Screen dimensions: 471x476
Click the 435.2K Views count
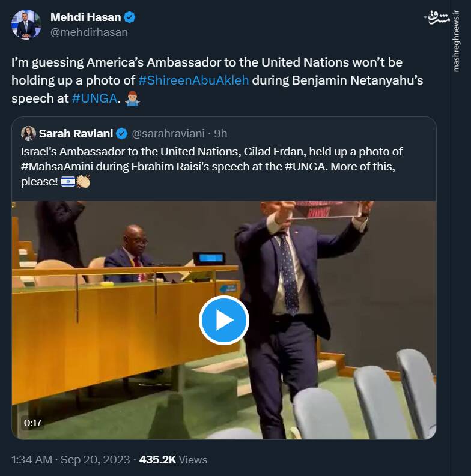point(173,459)
